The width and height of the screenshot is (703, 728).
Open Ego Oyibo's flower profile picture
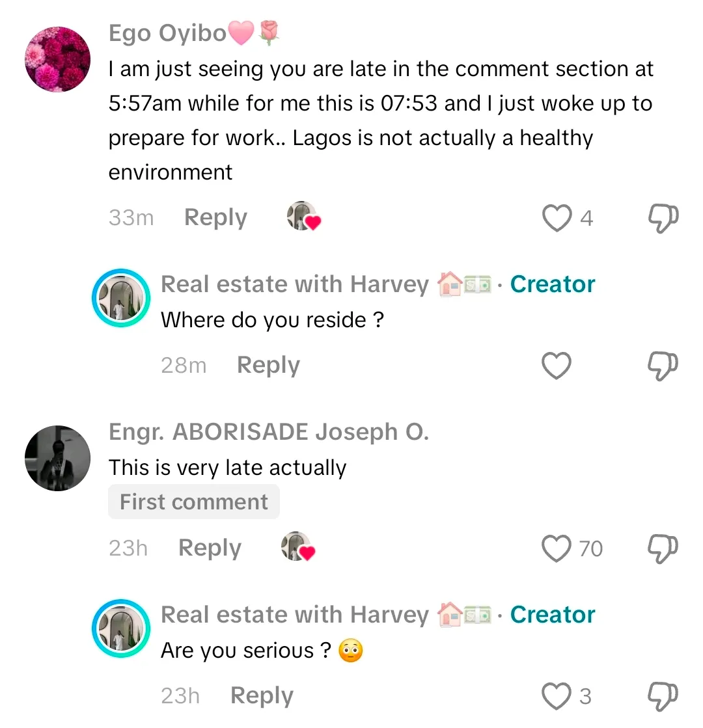(x=57, y=59)
